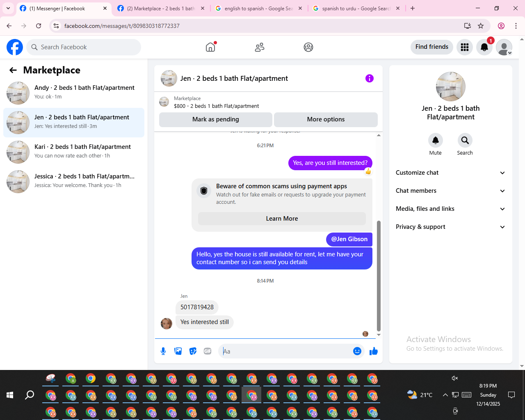
Task: Open new Chrome tab plus button
Action: pos(413,8)
